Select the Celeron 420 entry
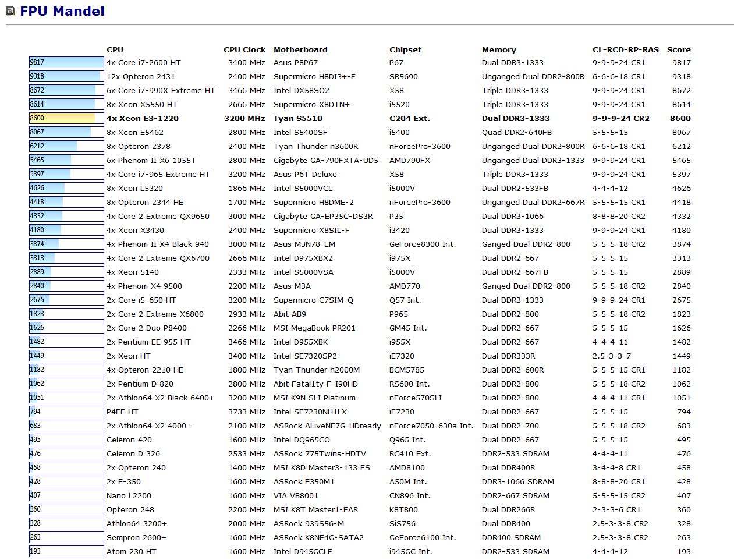The image size is (734, 560). [x=129, y=440]
